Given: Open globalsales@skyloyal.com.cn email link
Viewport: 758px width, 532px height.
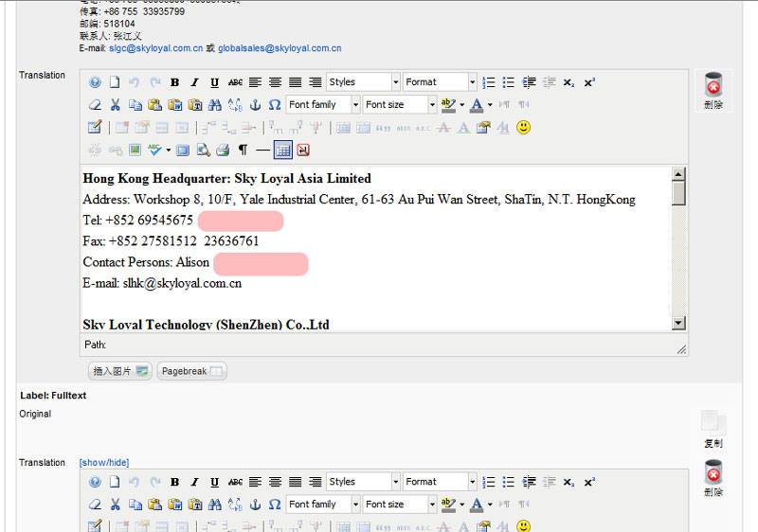Looking at the screenshot, I should tap(280, 48).
